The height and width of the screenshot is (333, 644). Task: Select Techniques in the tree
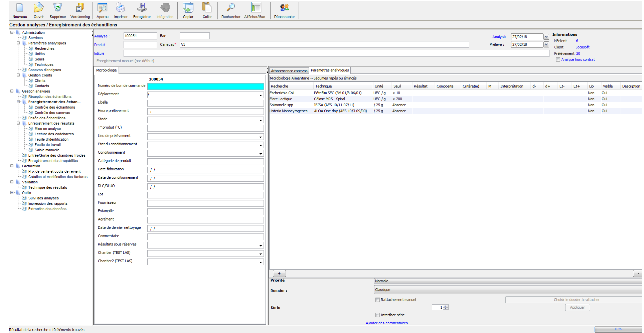pos(44,64)
